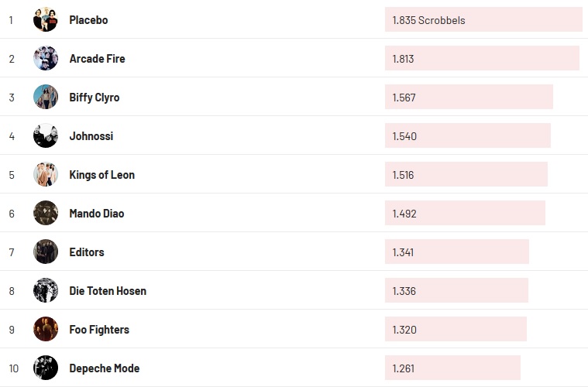Click the Editors artist avatar
Screen dimensions: 588x387
[46, 252]
